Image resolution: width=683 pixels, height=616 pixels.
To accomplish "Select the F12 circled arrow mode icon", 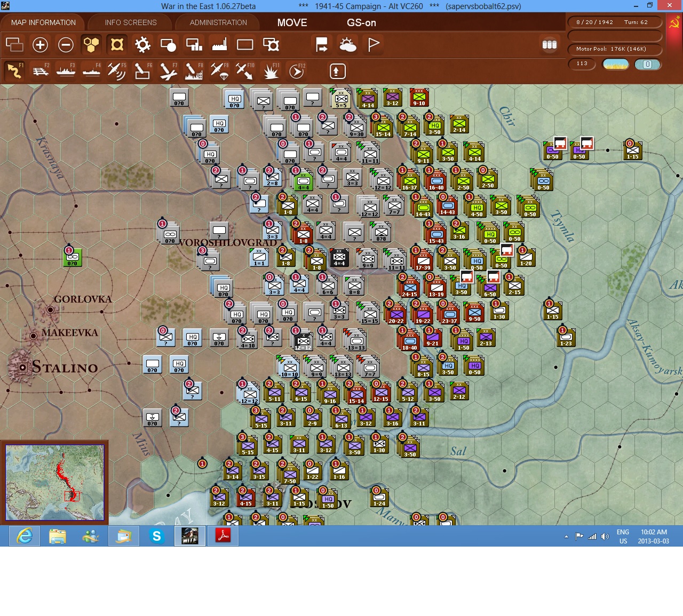I will pyautogui.click(x=297, y=71).
